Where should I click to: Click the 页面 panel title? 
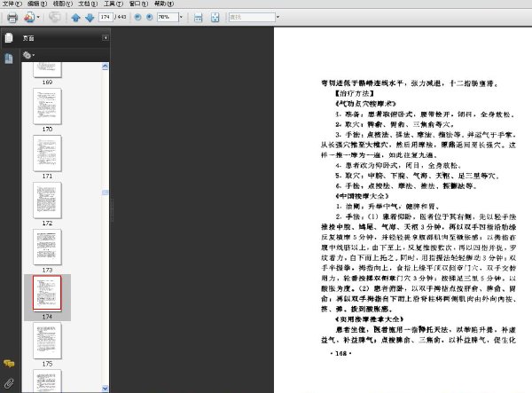click(28, 38)
